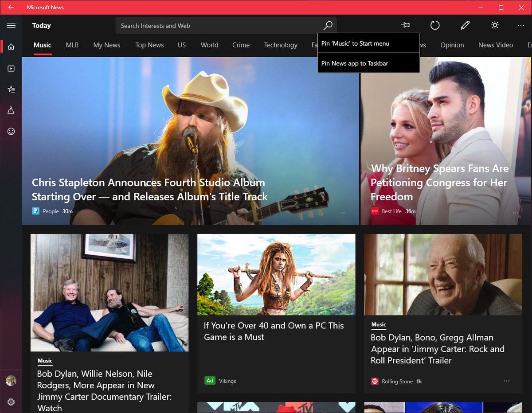This screenshot has height=413, width=532.
Task: Open Chris Stapleton album headline
Action: point(150,189)
